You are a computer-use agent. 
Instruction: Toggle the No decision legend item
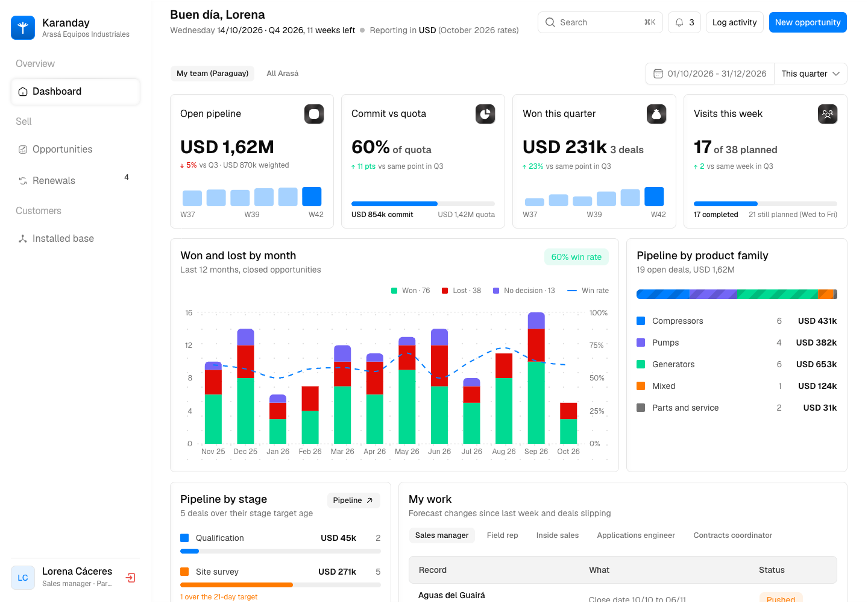(x=524, y=291)
